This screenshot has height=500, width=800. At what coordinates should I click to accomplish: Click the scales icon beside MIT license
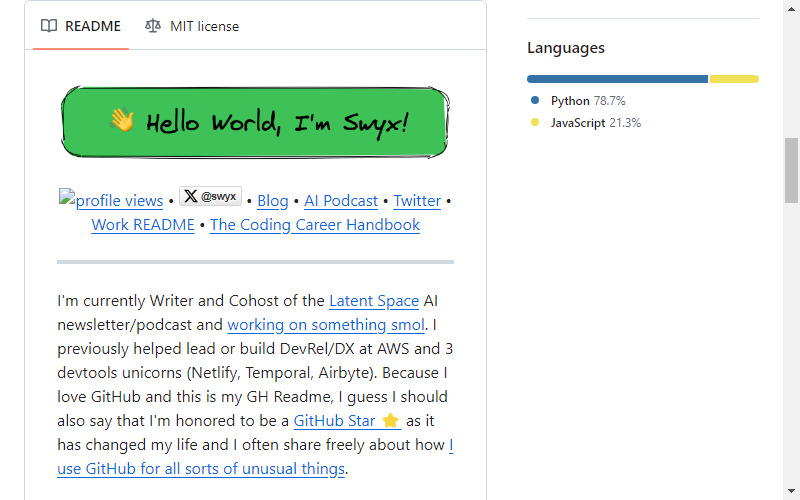[x=153, y=26]
